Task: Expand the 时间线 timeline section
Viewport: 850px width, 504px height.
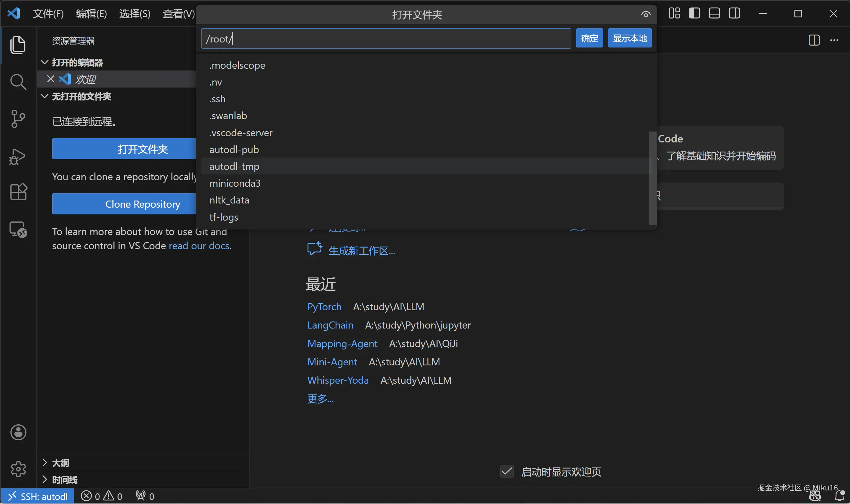Action: (x=44, y=480)
